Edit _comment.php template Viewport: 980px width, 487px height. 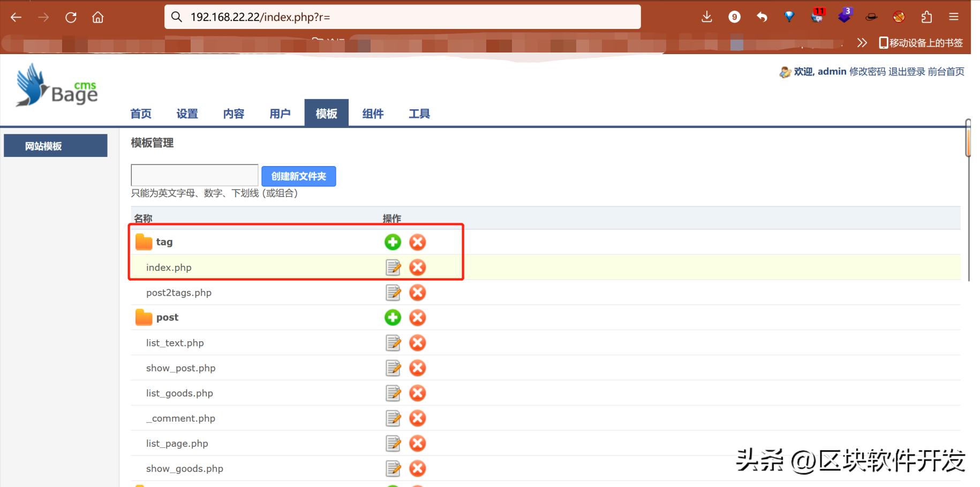[393, 418]
